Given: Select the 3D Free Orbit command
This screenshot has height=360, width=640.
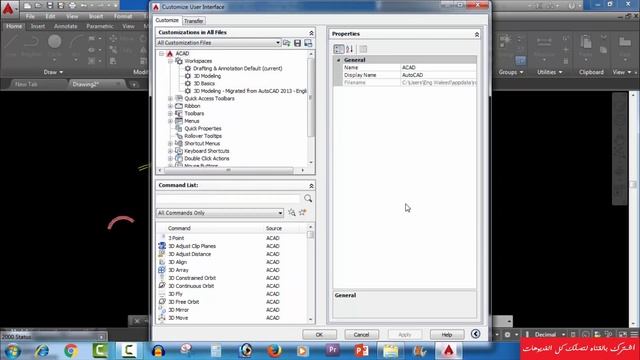Looking at the screenshot, I should 184,302.
